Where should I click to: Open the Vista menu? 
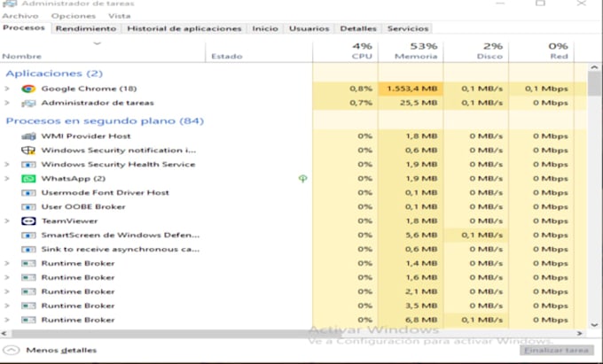click(119, 16)
